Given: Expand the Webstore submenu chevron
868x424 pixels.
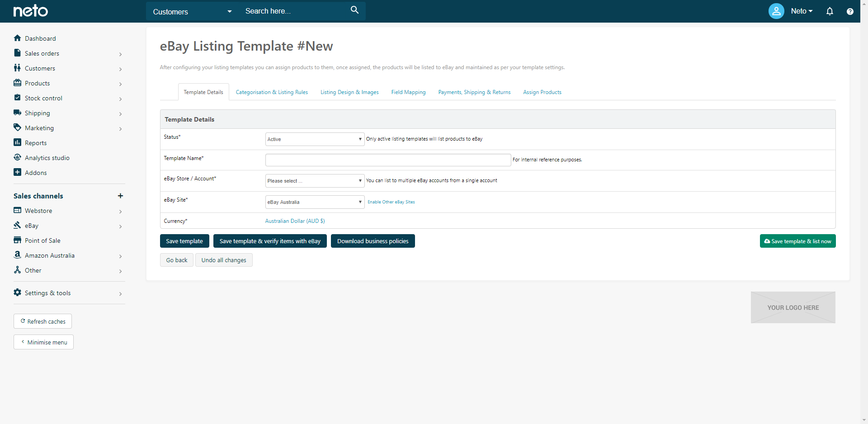Looking at the screenshot, I should (x=120, y=212).
